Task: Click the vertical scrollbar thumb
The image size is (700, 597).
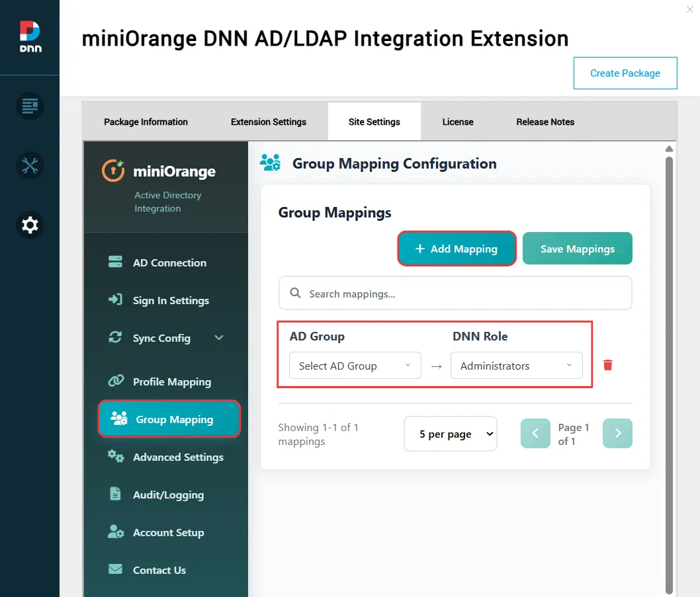Action: pos(669,375)
